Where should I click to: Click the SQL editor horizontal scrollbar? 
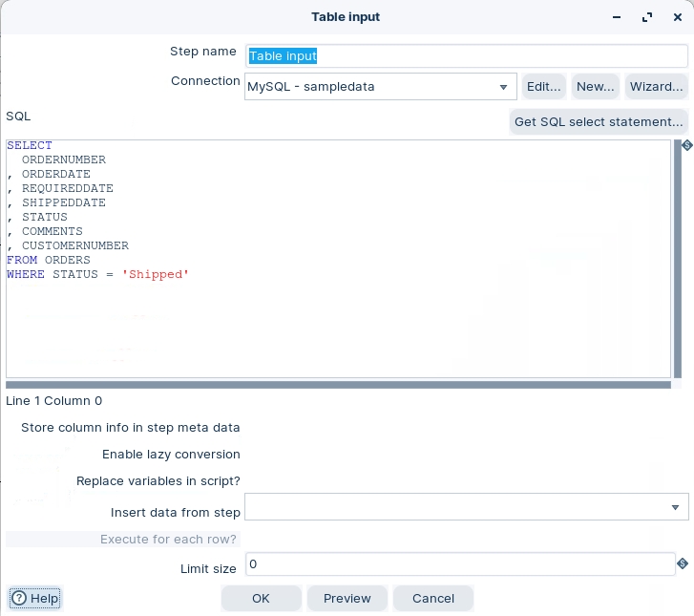pyautogui.click(x=338, y=385)
